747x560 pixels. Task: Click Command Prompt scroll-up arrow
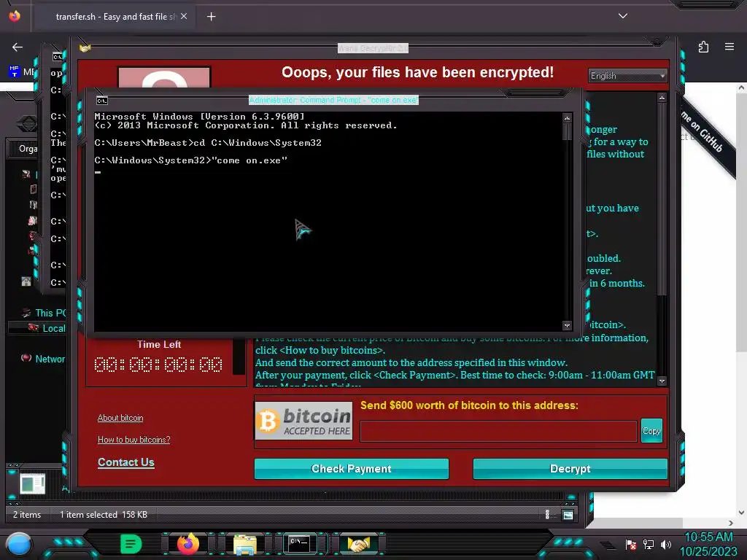point(567,117)
